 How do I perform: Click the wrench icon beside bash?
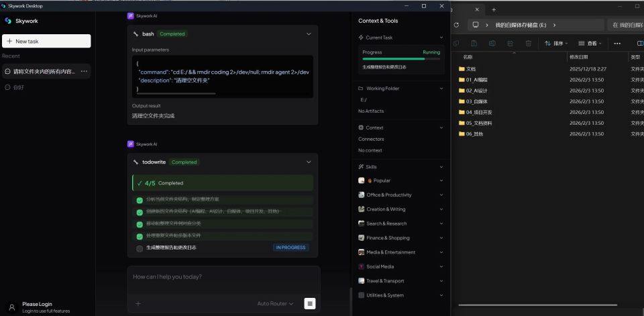coord(136,34)
